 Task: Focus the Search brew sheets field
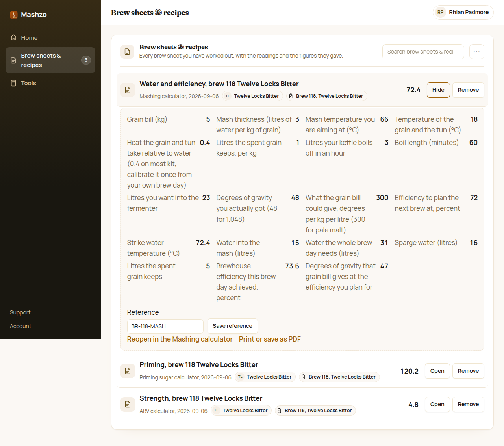coord(423,52)
